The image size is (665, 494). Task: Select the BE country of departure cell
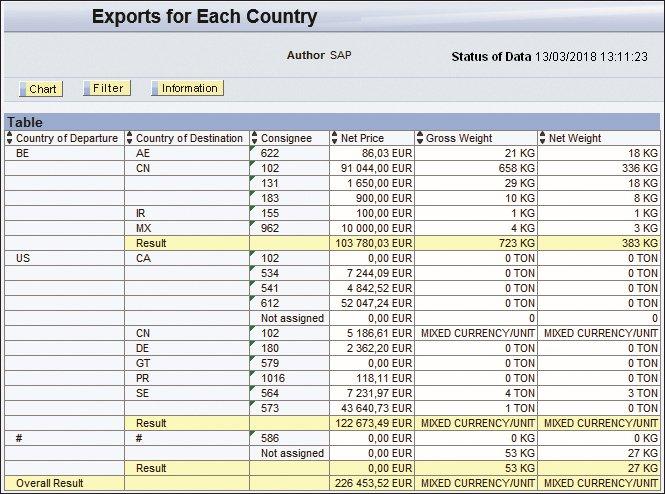[64, 153]
